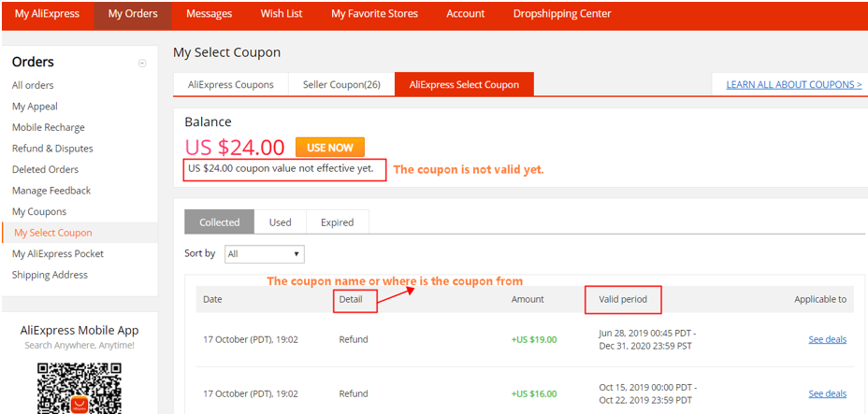The image size is (868, 414).
Task: Select Refund & Disputes in sidebar
Action: (52, 149)
